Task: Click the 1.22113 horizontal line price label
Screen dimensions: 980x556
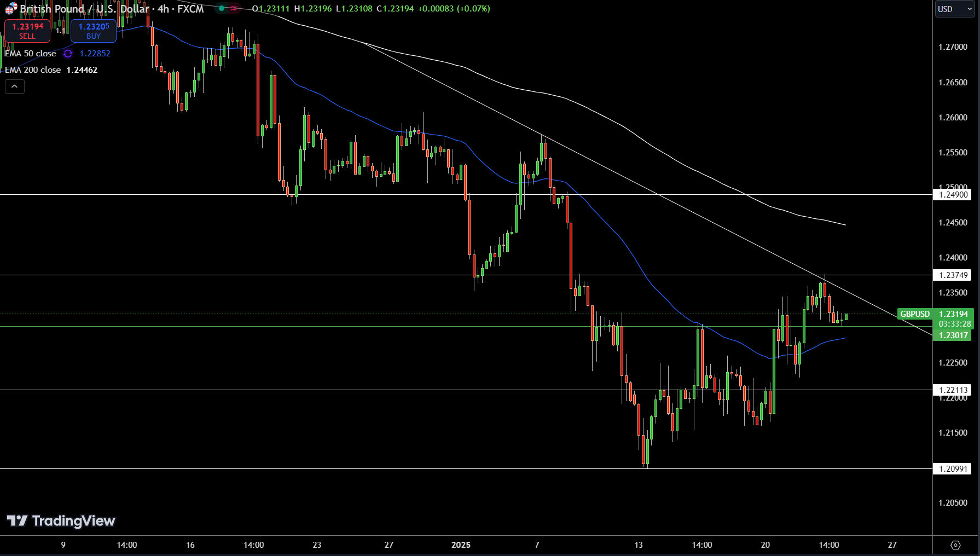Action: point(953,390)
